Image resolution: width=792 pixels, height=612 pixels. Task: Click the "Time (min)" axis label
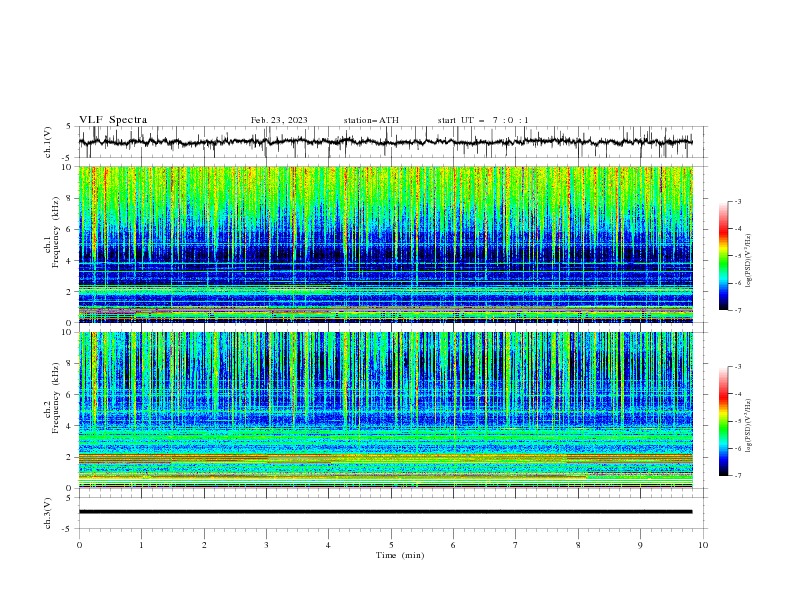(x=400, y=555)
